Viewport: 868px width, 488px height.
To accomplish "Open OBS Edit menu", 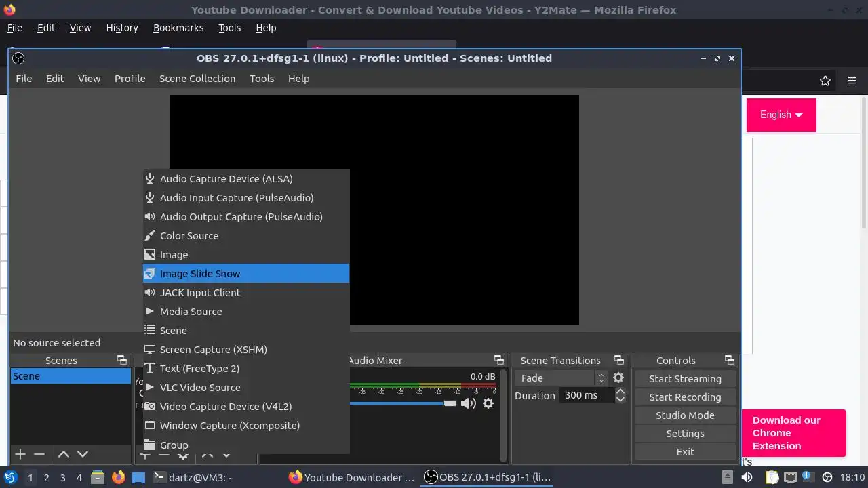I will point(55,79).
